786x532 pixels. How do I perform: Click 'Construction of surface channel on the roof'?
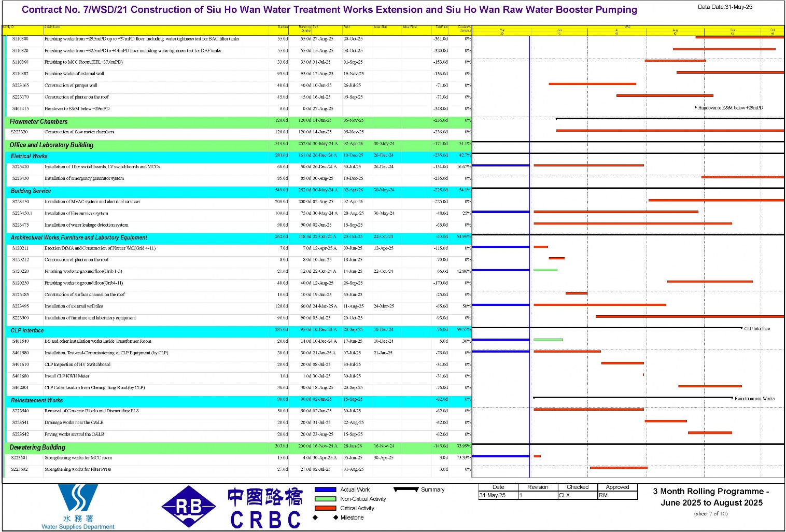(x=85, y=295)
